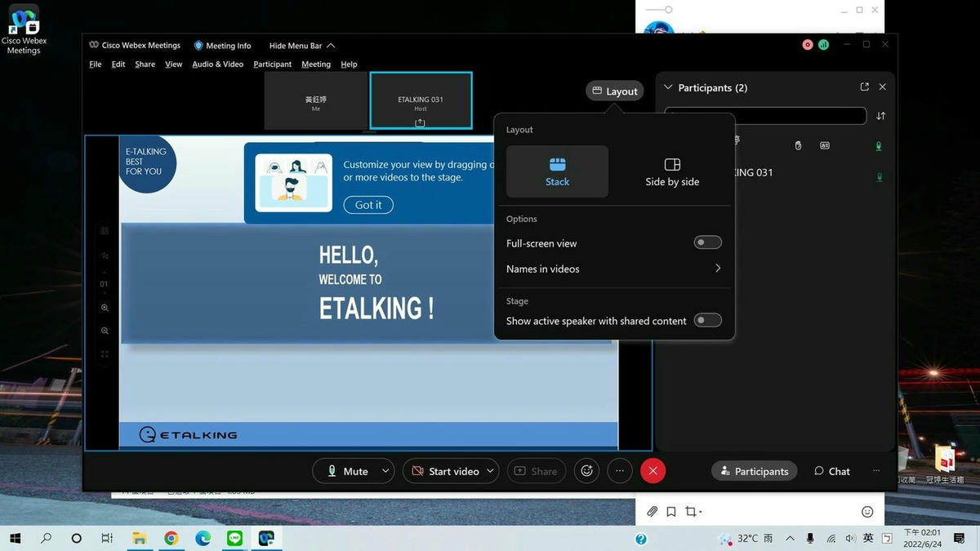Click the closed-caption icon in first participant row

click(x=825, y=145)
